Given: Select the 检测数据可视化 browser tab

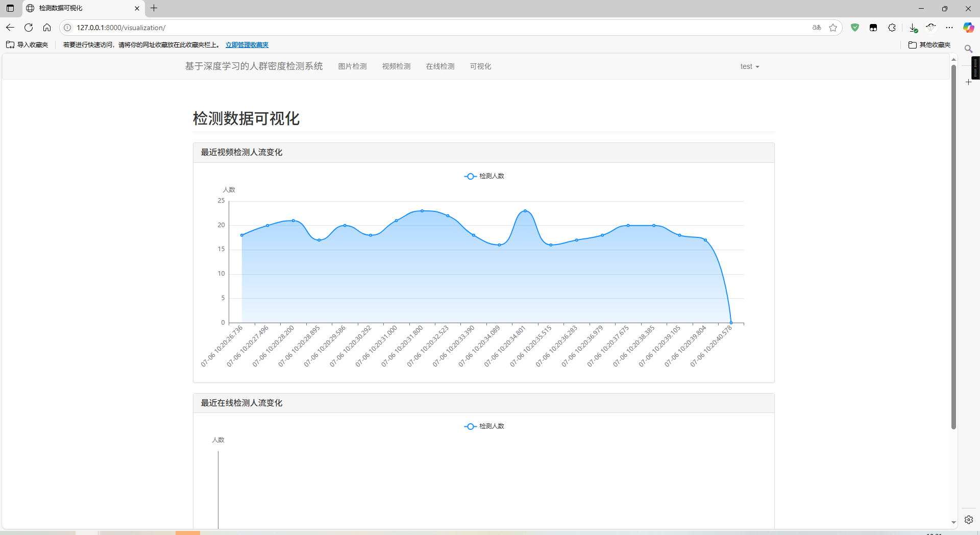Looking at the screenshot, I should pyautogui.click(x=84, y=8).
